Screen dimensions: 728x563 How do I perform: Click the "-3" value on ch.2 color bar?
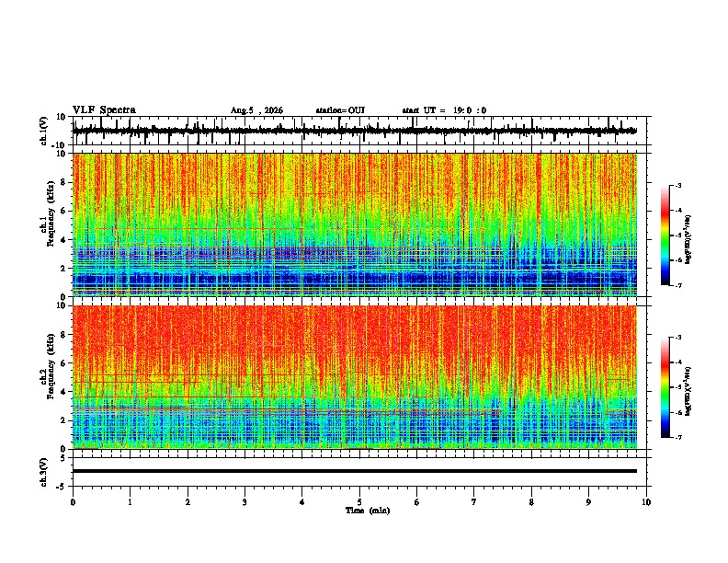677,338
